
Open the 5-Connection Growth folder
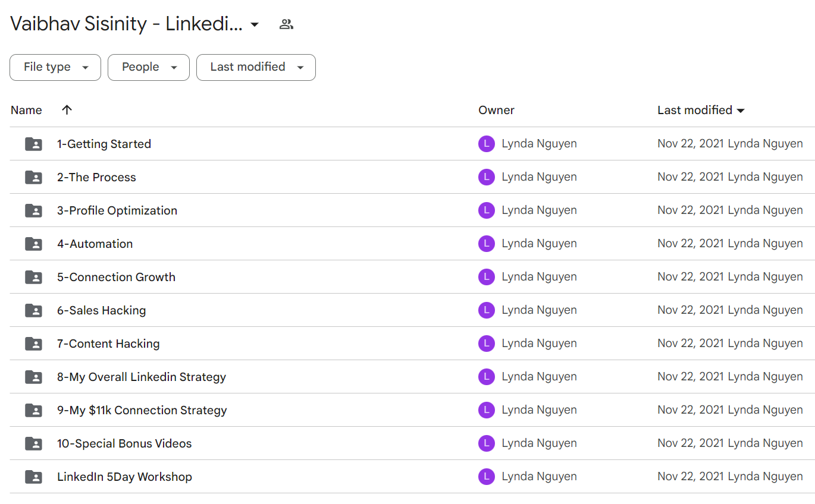coord(116,277)
